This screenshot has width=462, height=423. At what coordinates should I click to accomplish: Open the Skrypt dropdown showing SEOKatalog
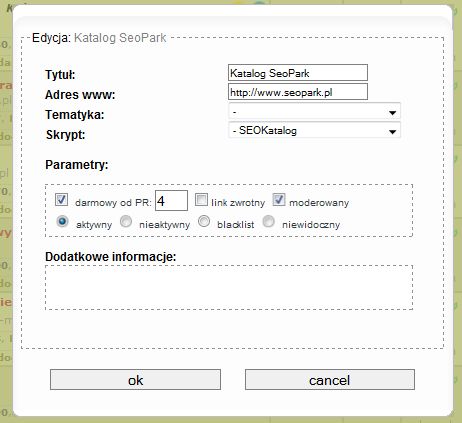(314, 130)
